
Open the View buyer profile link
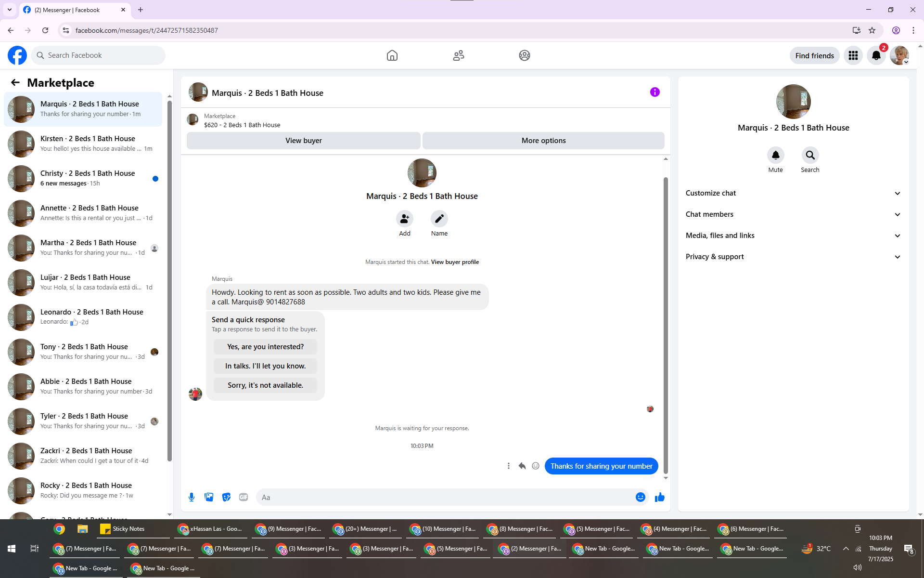pos(455,262)
